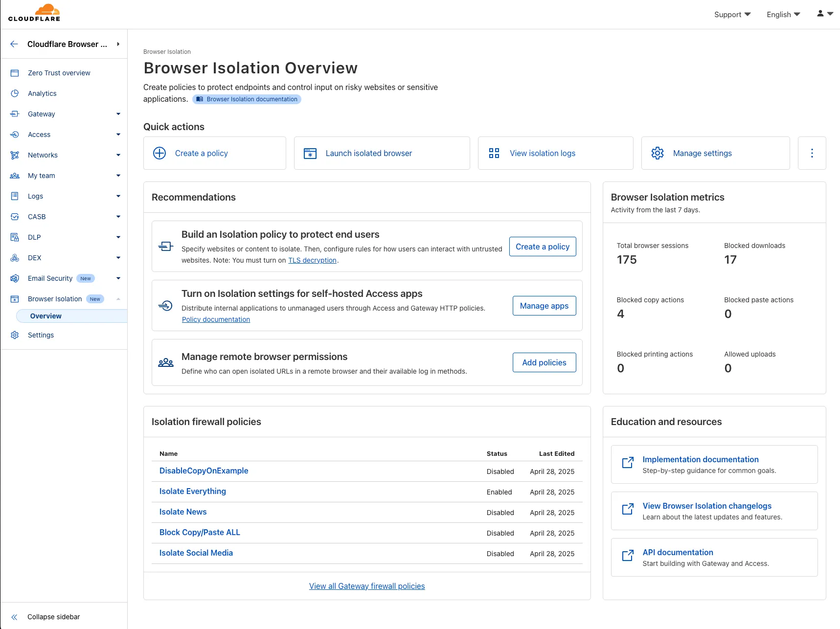Select the Launch isolated browser icon
The width and height of the screenshot is (840, 629).
(310, 153)
